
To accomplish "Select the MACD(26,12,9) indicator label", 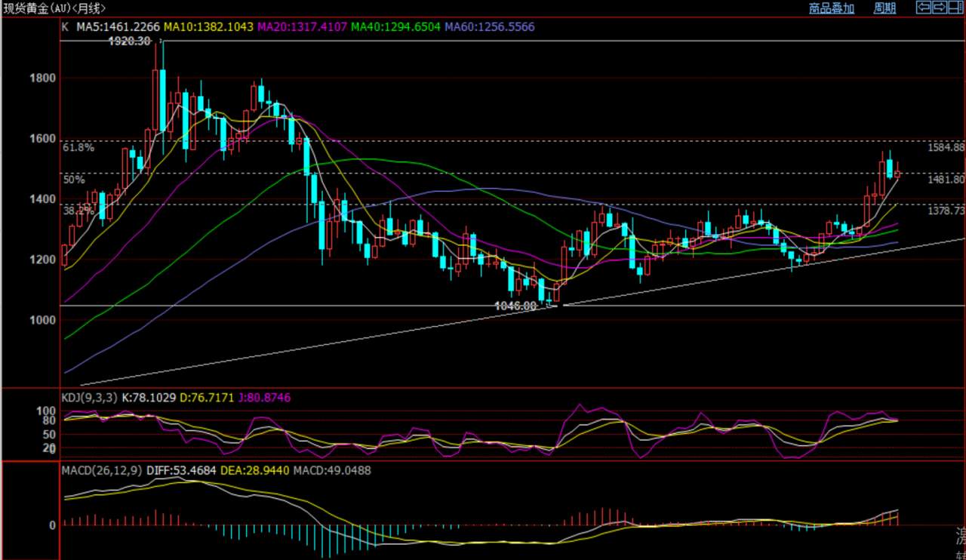I will click(102, 470).
